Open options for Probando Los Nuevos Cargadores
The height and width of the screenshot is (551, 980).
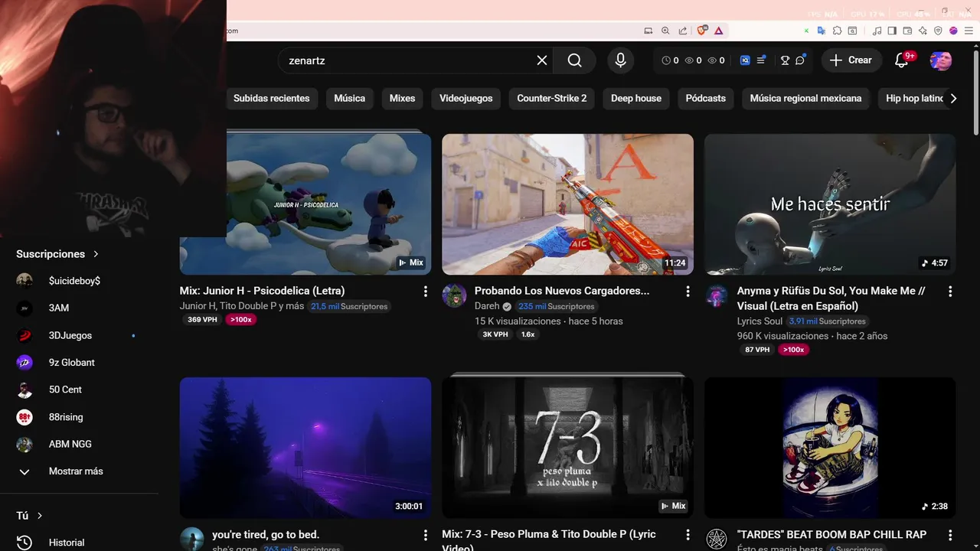[688, 292]
